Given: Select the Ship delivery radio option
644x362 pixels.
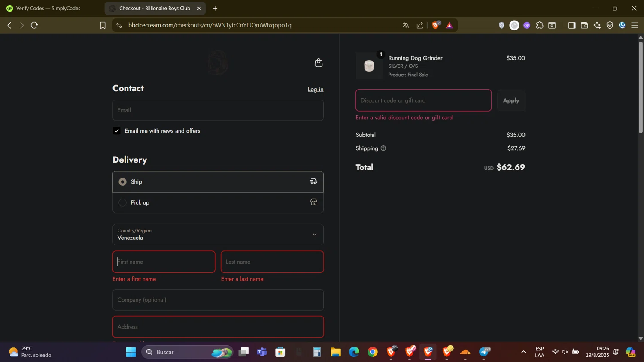Looking at the screenshot, I should tap(123, 182).
